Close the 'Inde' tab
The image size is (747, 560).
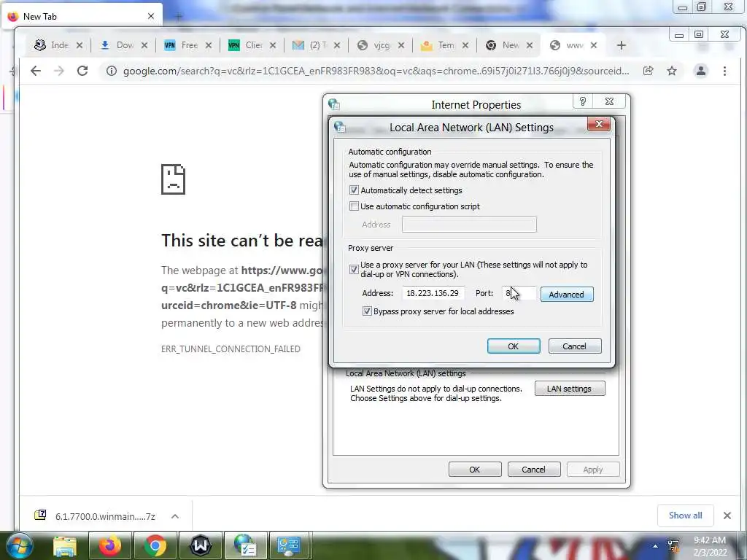80,45
